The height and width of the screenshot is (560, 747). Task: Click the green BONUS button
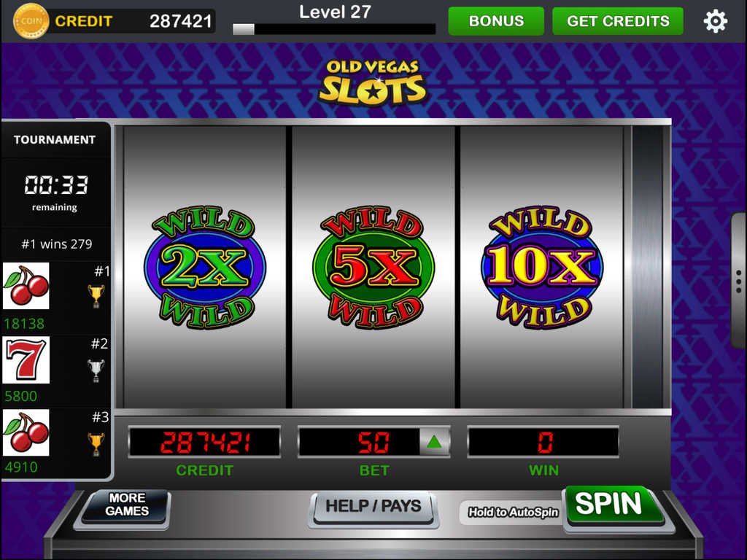pyautogui.click(x=496, y=21)
